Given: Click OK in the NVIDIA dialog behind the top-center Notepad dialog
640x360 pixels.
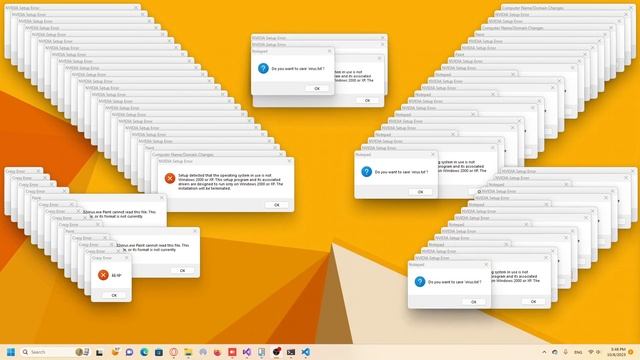Looking at the screenshot, I should click(367, 100).
